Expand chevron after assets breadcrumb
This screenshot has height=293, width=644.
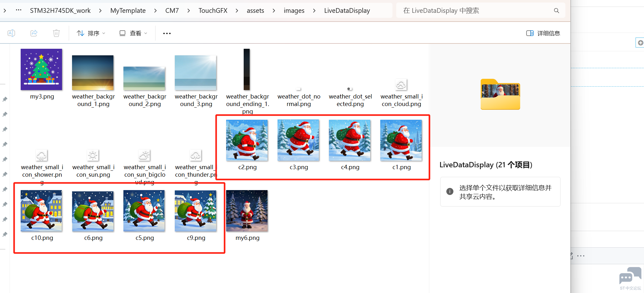click(274, 11)
